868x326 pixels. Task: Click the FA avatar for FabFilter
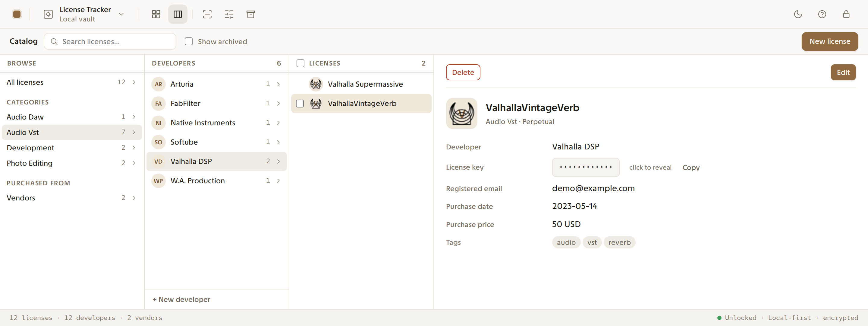tap(158, 103)
